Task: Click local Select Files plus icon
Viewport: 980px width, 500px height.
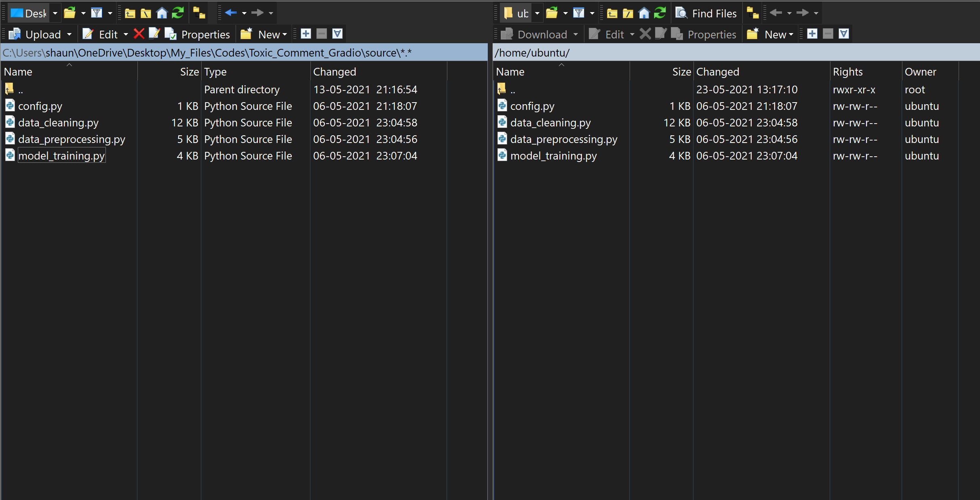Action: pos(306,34)
